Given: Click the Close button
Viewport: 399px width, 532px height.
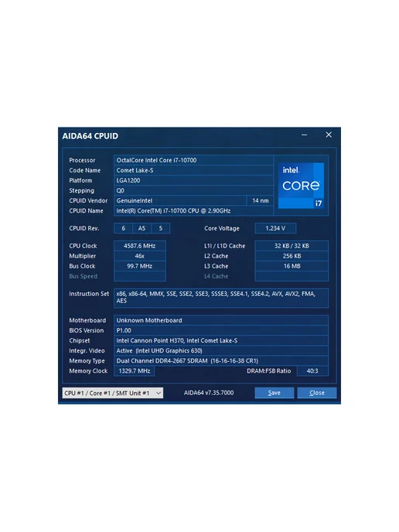Looking at the screenshot, I should tap(317, 393).
